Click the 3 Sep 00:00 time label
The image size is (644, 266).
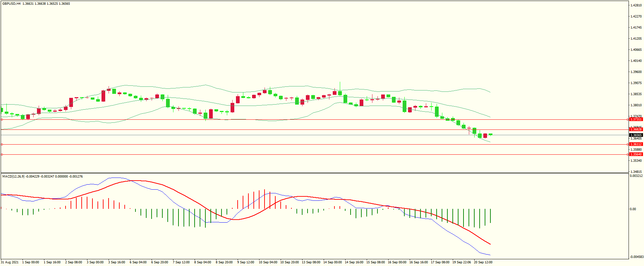95,262
